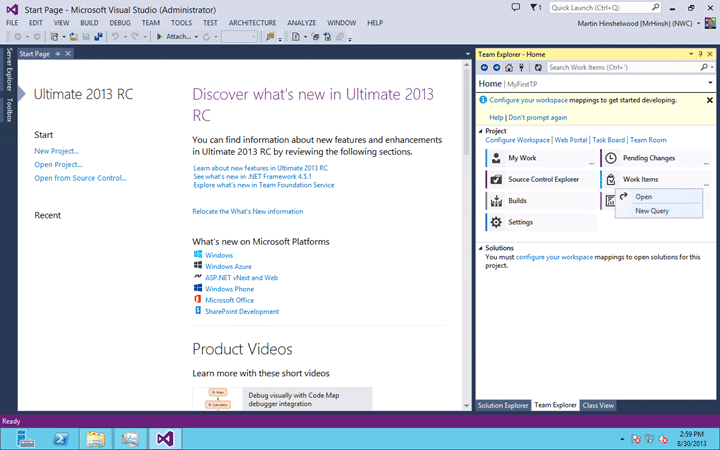Click the Don't prompt again link
This screenshot has width=720, height=450.
[537, 118]
